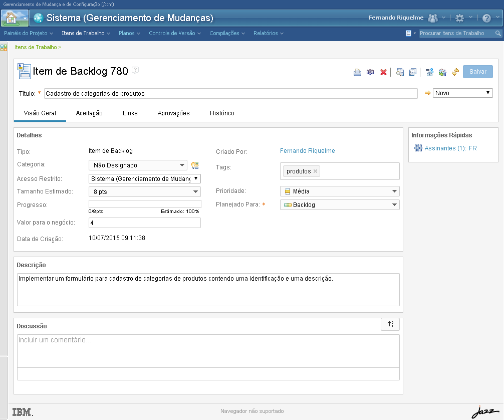The width and height of the screenshot is (504, 420).
Task: Click the subscribers people icon in Informações Rápidas
Action: point(418,148)
